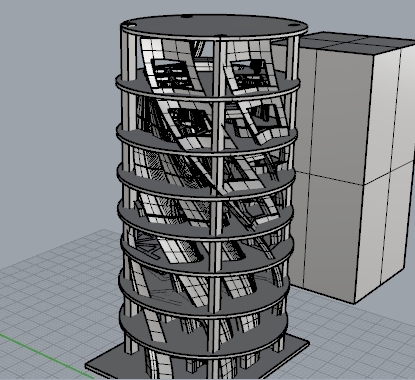This screenshot has height=380, width=415.
Task: Select the square base plate beneath the tower
Action: 197,362
